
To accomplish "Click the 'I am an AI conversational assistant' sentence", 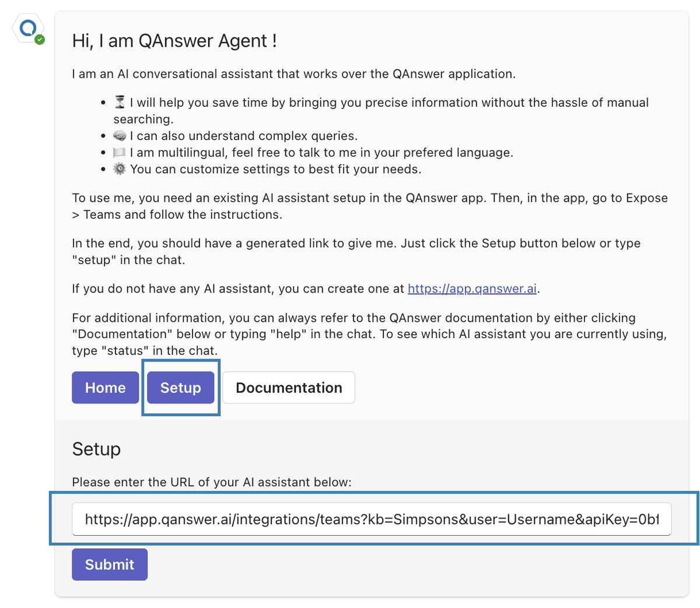I will (x=294, y=74).
